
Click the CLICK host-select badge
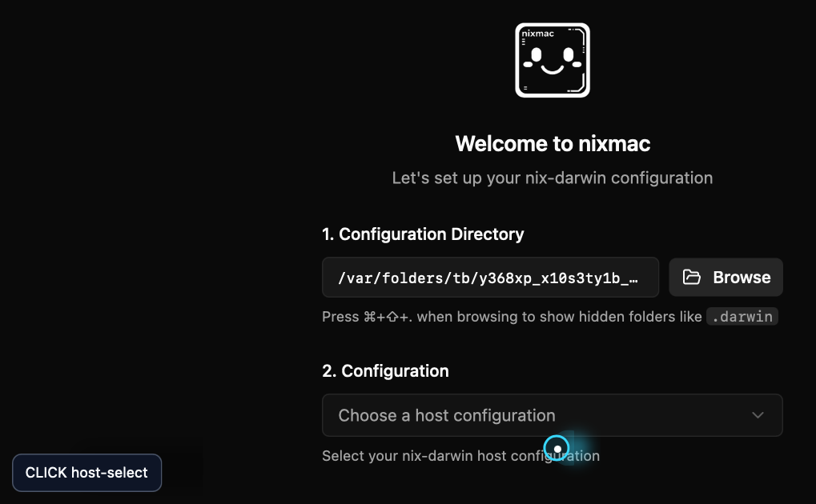point(87,473)
